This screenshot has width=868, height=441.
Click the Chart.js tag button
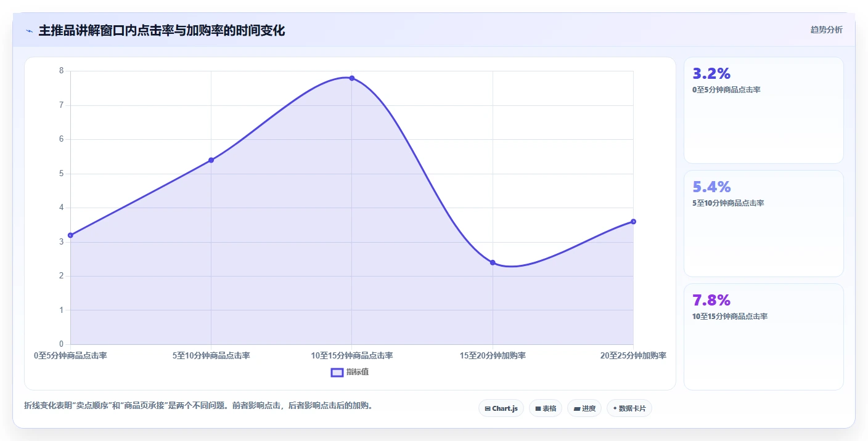pyautogui.click(x=501, y=408)
